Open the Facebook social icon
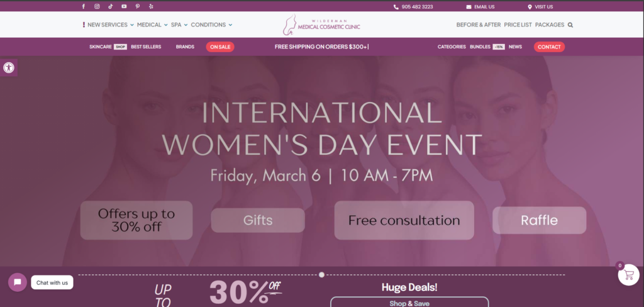The width and height of the screenshot is (644, 307). (x=84, y=6)
